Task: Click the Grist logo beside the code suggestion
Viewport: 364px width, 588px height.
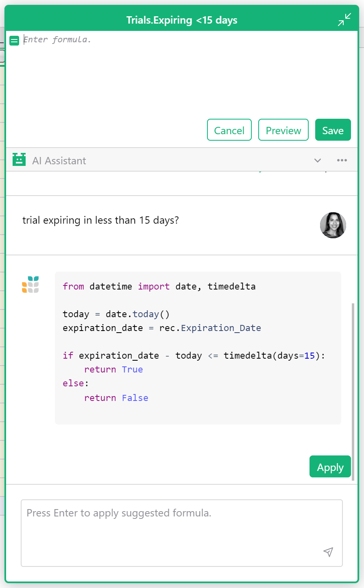Action: [30, 285]
